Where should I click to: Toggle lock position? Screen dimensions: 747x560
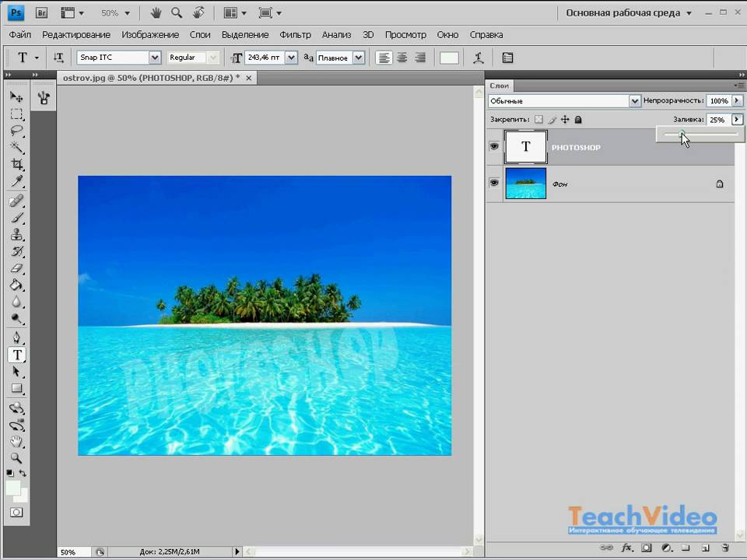click(x=565, y=120)
